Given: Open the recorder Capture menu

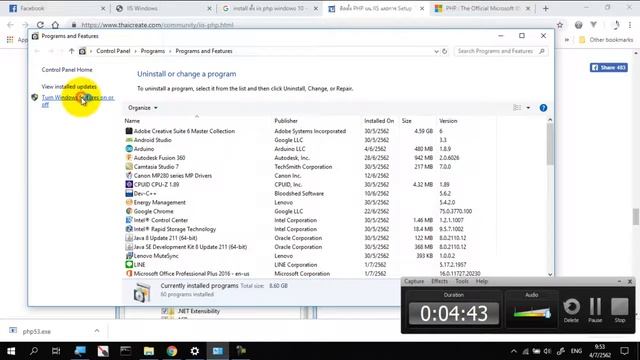Looking at the screenshot, I should click(x=414, y=281).
